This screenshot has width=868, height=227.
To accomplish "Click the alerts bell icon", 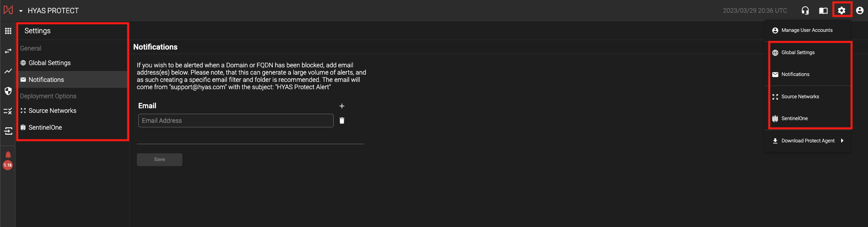I will 8,155.
